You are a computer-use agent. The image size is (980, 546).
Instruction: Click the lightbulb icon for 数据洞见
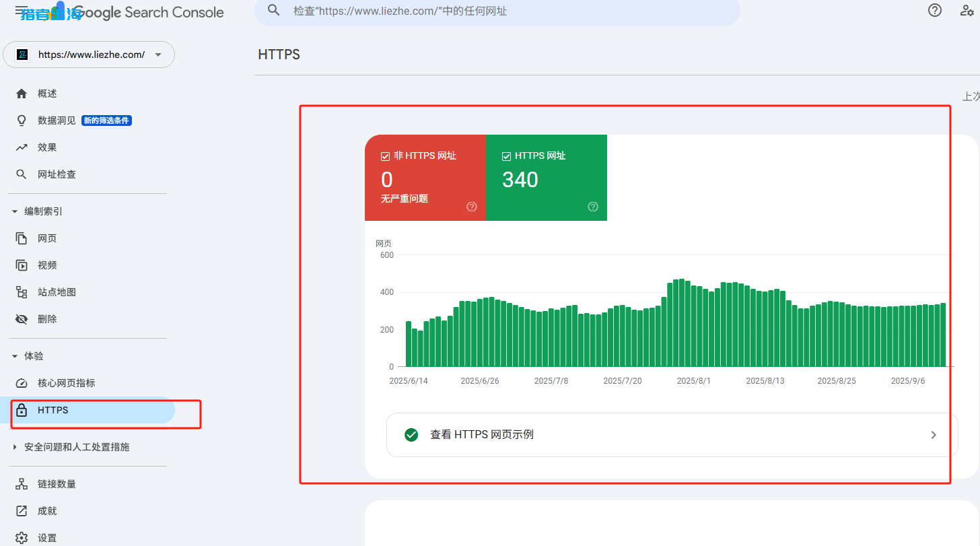point(22,121)
